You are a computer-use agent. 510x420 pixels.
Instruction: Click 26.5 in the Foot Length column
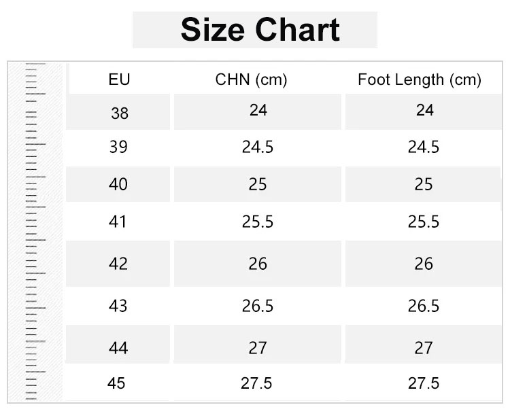pos(424,307)
